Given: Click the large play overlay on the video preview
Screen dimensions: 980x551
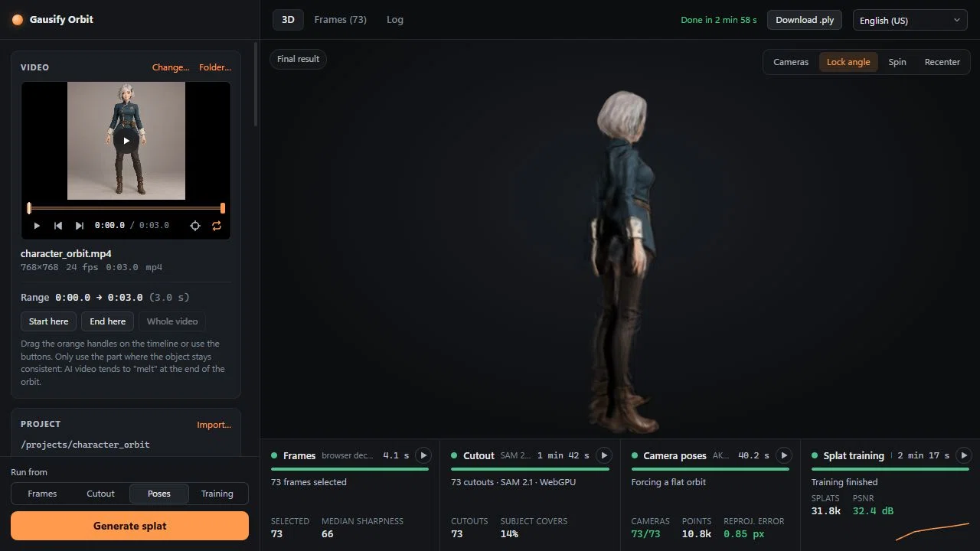Looking at the screenshot, I should click(126, 141).
